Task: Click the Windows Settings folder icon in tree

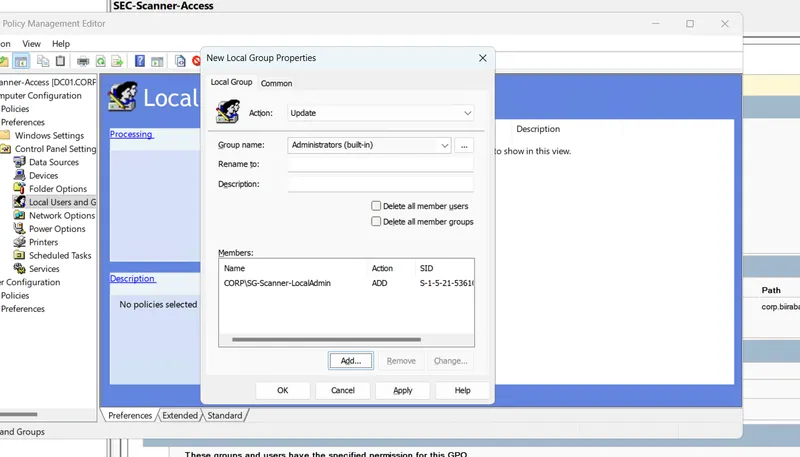Action: pos(5,135)
